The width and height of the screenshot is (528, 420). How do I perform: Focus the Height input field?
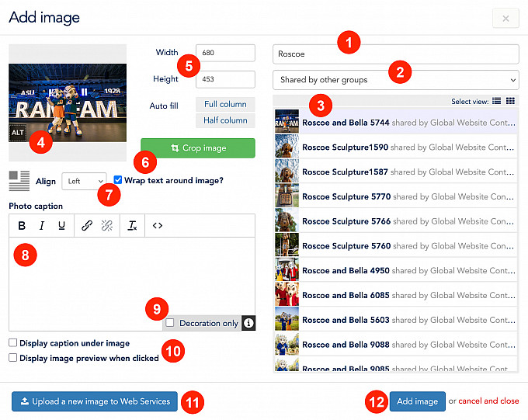(x=225, y=79)
